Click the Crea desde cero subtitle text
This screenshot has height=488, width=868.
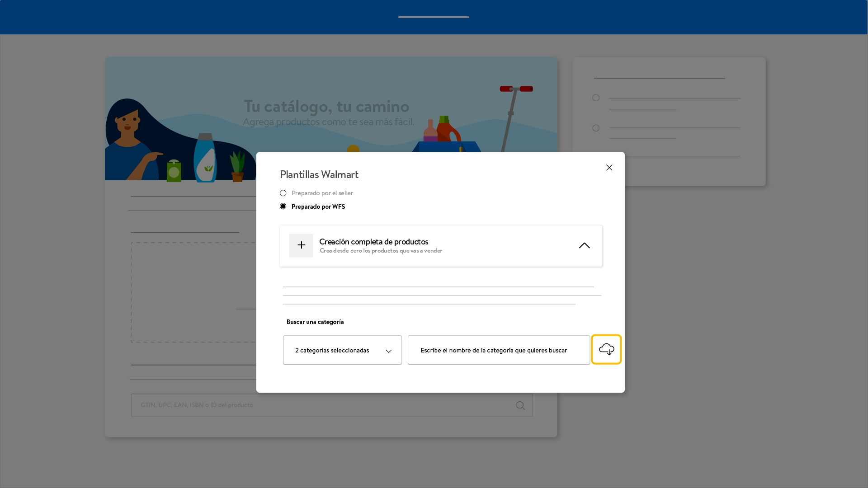[381, 251]
